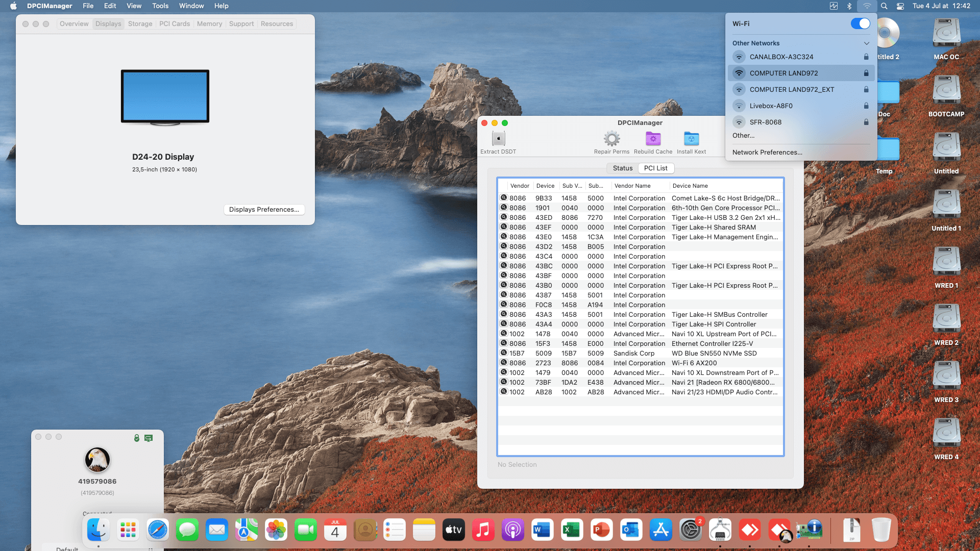
Task: Open System Preferences from the Dock
Action: click(x=690, y=531)
